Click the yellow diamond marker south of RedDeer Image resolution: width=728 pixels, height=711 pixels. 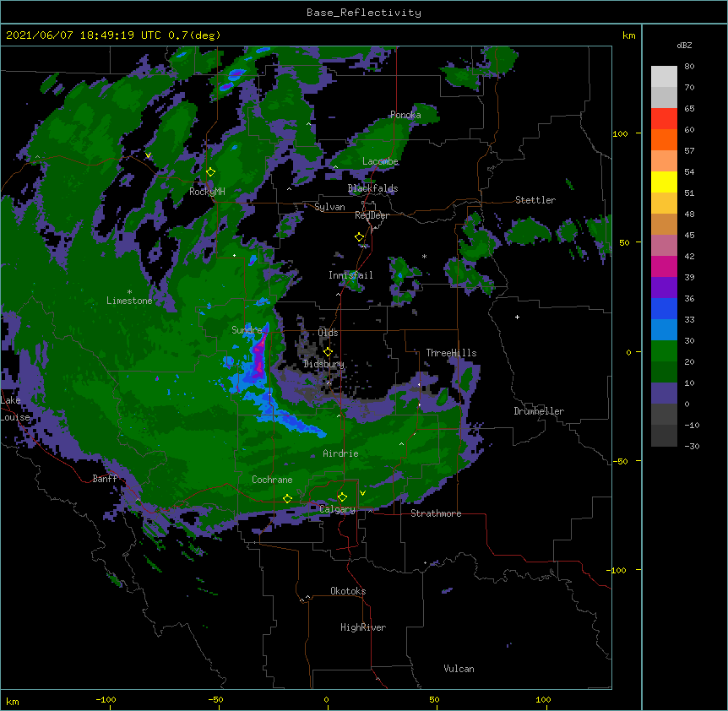(360, 237)
